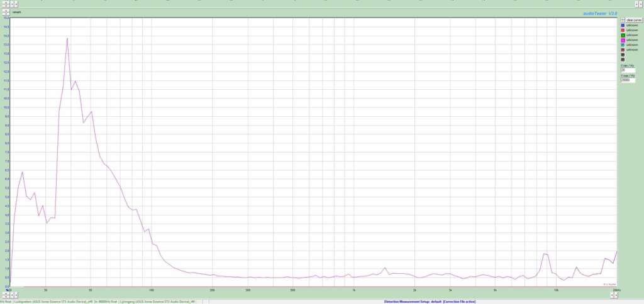644x304 pixels.
Task: Click the down arrow beside the remark label
Action: pyautogui.click(x=6, y=14)
